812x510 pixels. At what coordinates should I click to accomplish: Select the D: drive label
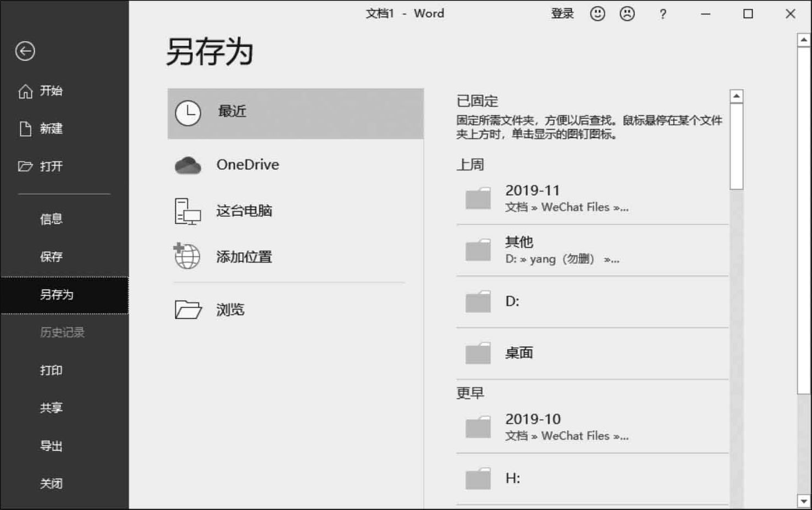point(512,301)
